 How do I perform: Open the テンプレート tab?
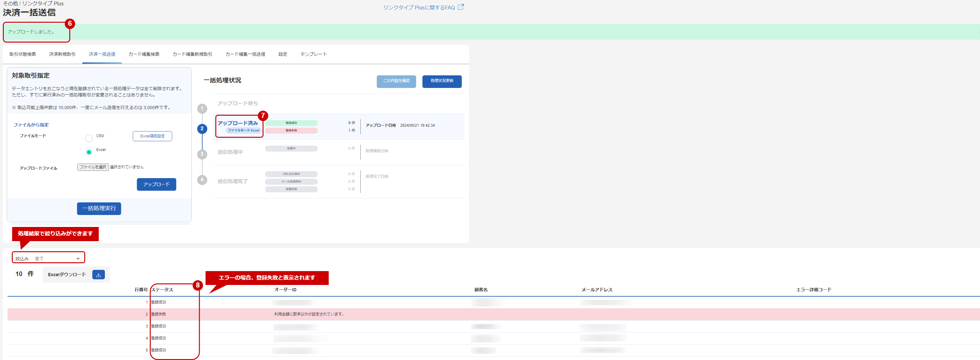click(314, 54)
